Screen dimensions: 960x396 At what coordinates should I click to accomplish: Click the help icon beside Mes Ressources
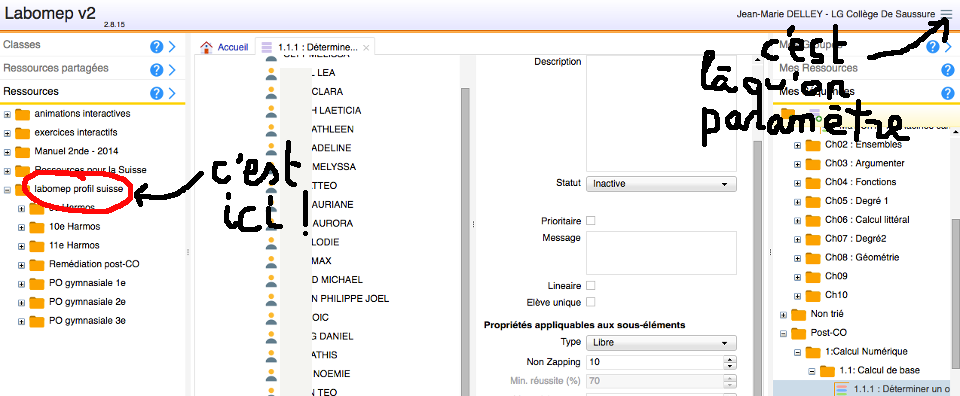948,70
